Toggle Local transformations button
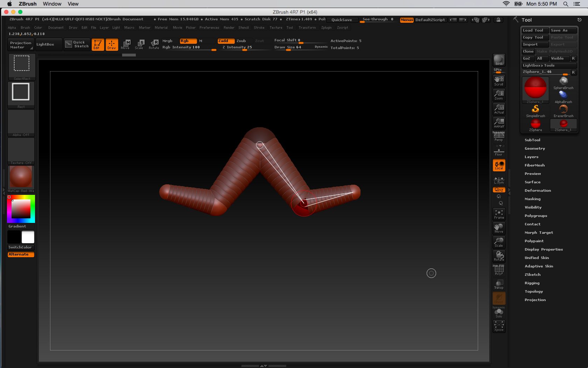The width and height of the screenshot is (588, 368). click(499, 165)
